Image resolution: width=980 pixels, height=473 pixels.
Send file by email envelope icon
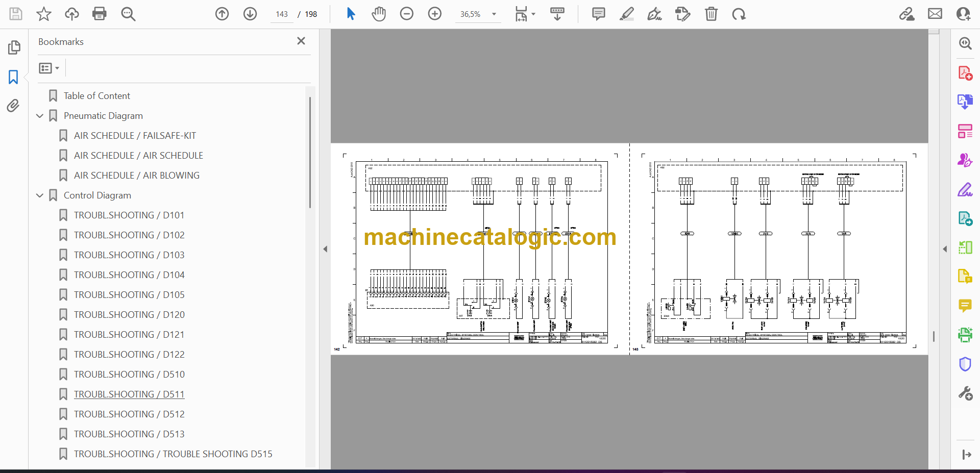click(x=935, y=14)
